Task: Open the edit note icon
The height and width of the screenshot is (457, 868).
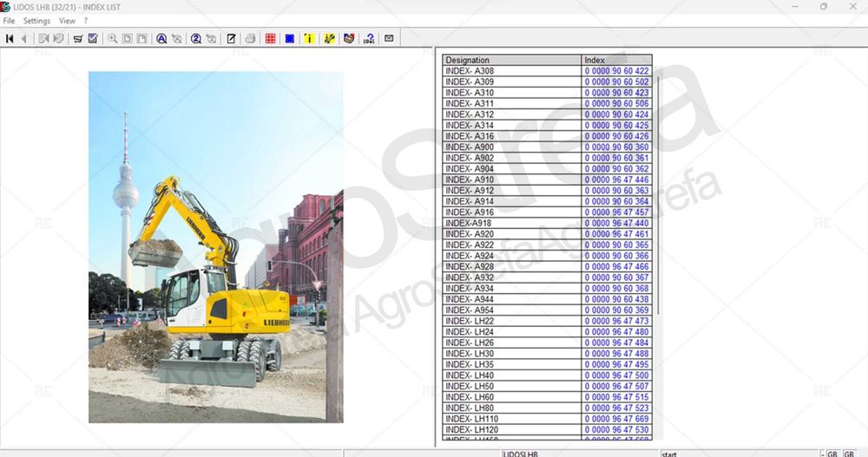Action: click(x=232, y=38)
